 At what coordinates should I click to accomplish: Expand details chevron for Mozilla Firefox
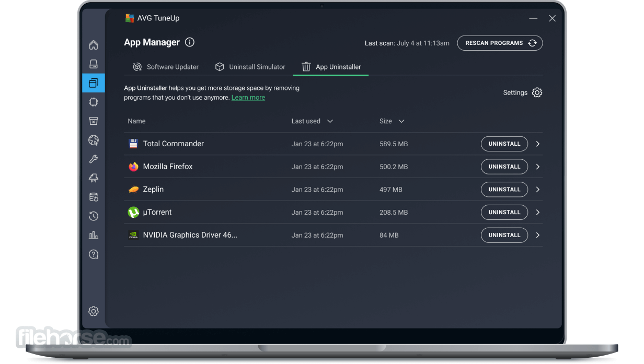point(538,167)
